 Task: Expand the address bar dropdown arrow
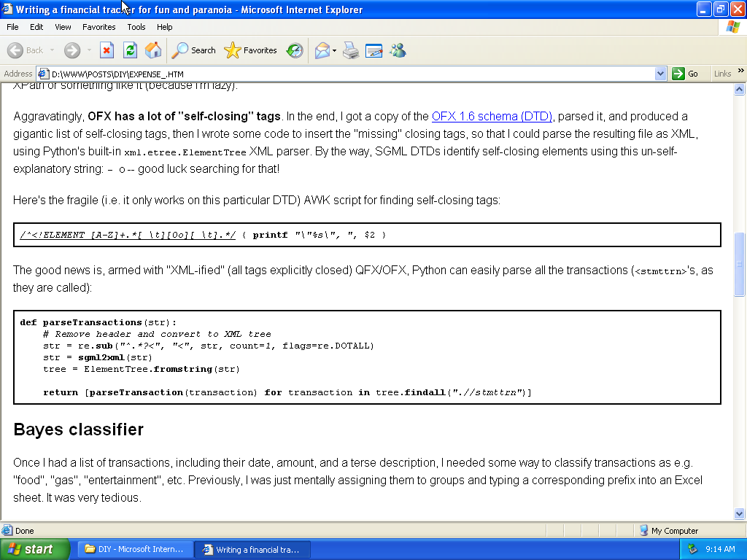(x=660, y=74)
